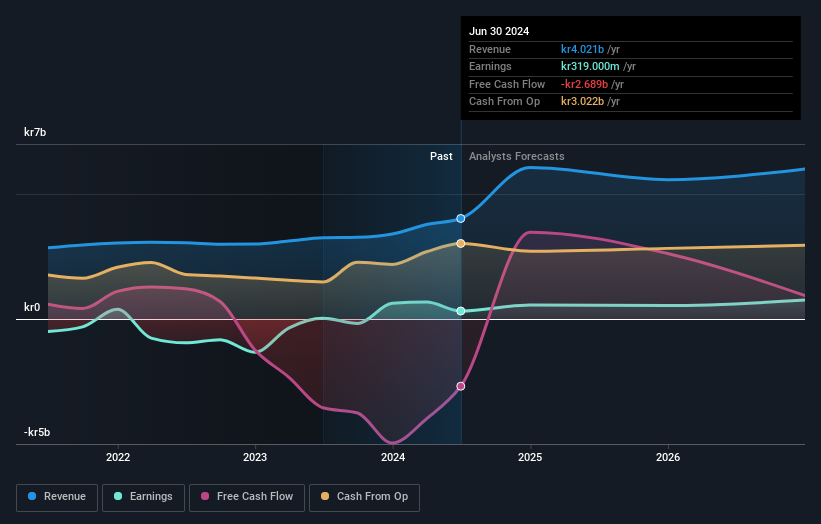Screen dimensions: 821x524
Task: Click the 2024 x-axis label
Action: pyautogui.click(x=393, y=457)
